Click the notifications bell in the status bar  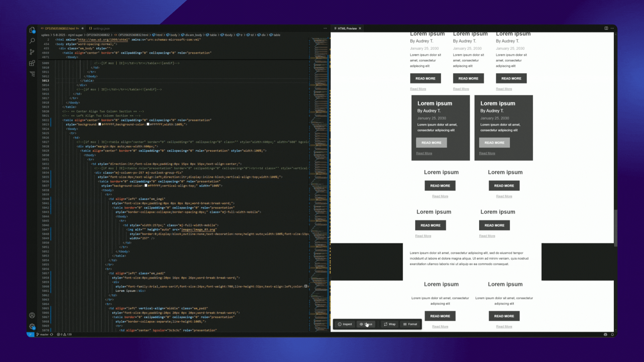[x=612, y=334]
